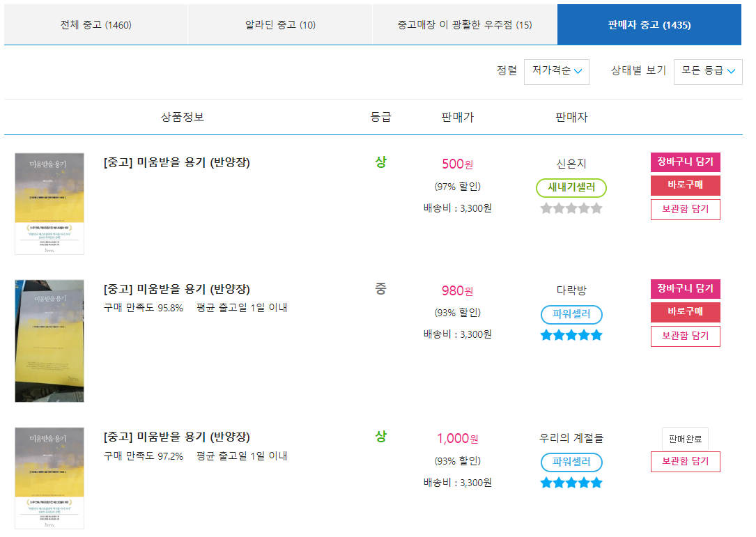Switch to the 알라딘 중고 tab
Screen dimensions: 756x537
279,24
